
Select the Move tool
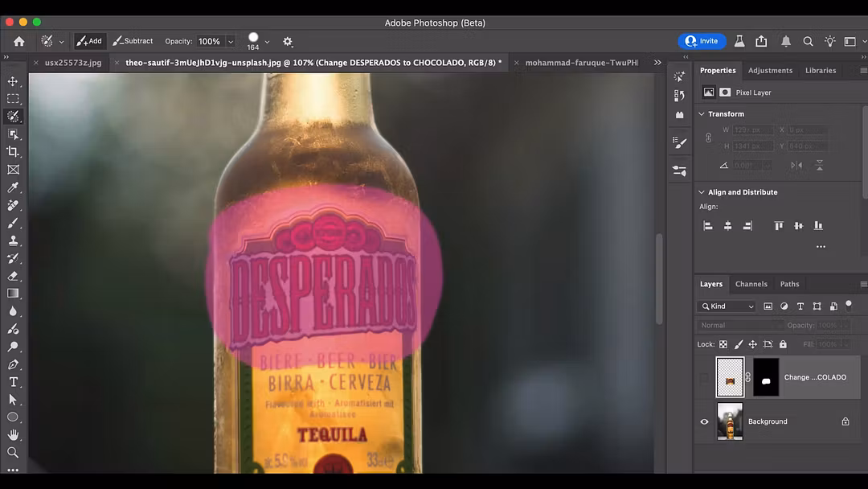pyautogui.click(x=13, y=80)
